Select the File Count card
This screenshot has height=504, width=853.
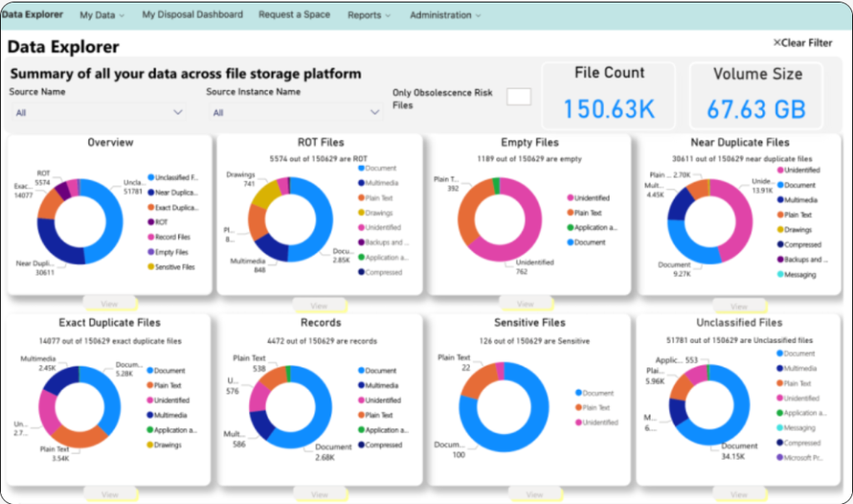coord(609,95)
